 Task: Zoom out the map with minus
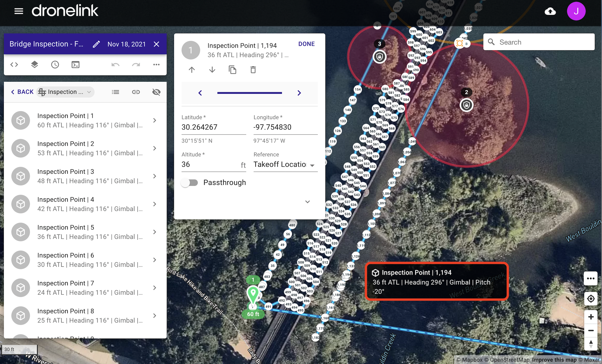(x=590, y=331)
